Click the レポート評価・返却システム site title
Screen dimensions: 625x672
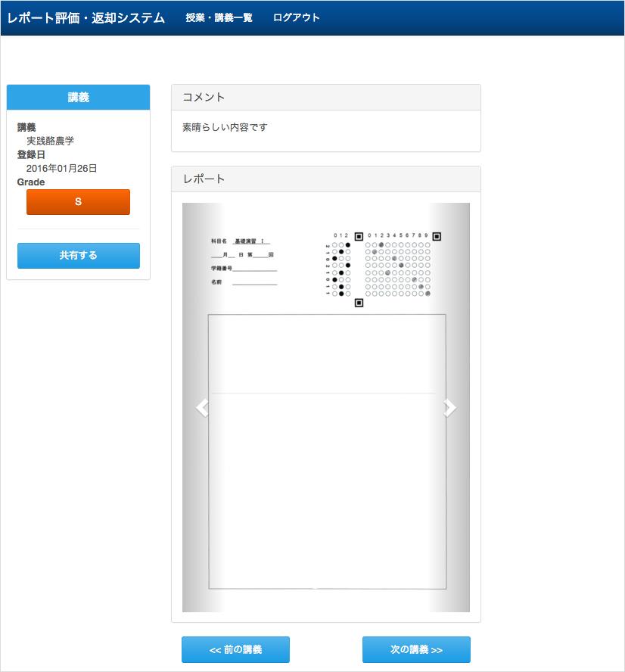(86, 17)
